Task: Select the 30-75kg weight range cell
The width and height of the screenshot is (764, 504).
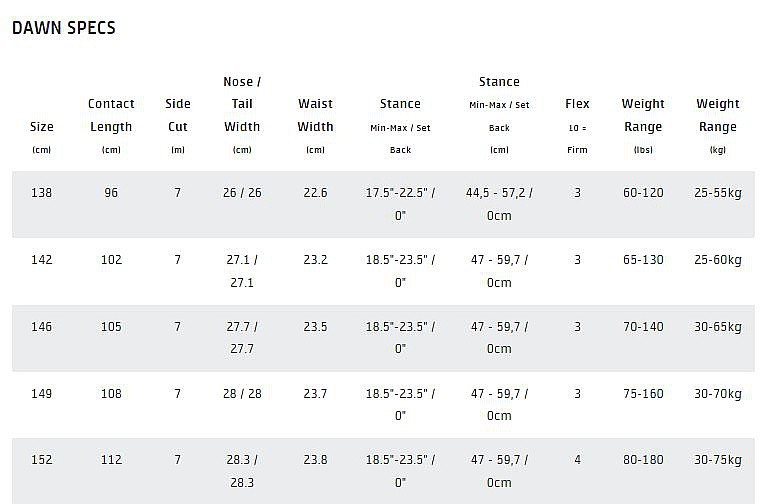Action: point(717,461)
